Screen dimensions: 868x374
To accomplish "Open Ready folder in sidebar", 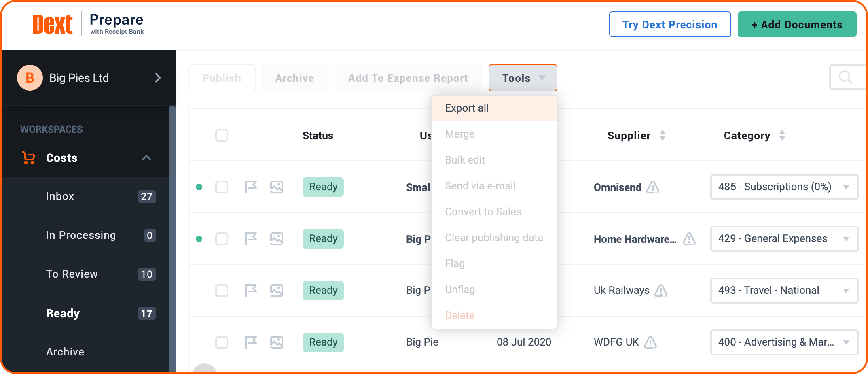I will coord(85,313).
